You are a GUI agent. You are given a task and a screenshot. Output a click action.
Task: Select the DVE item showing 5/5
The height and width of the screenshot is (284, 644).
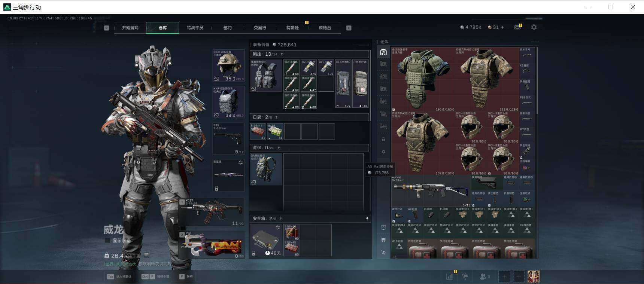point(326,68)
